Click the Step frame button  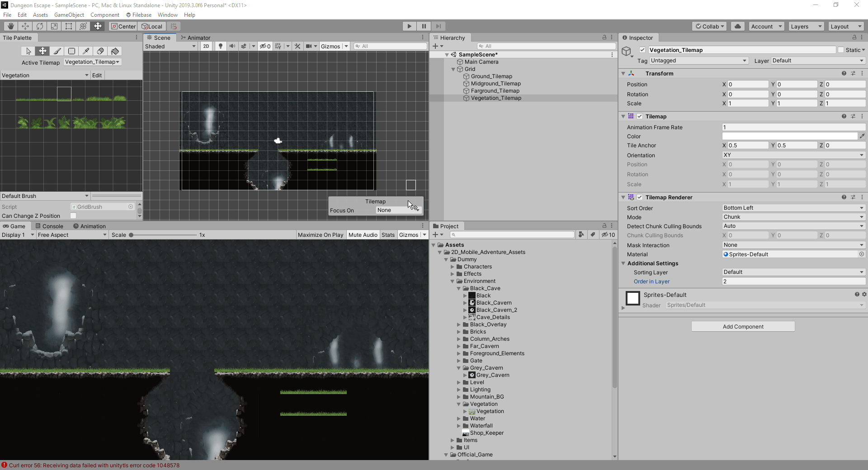pos(438,26)
